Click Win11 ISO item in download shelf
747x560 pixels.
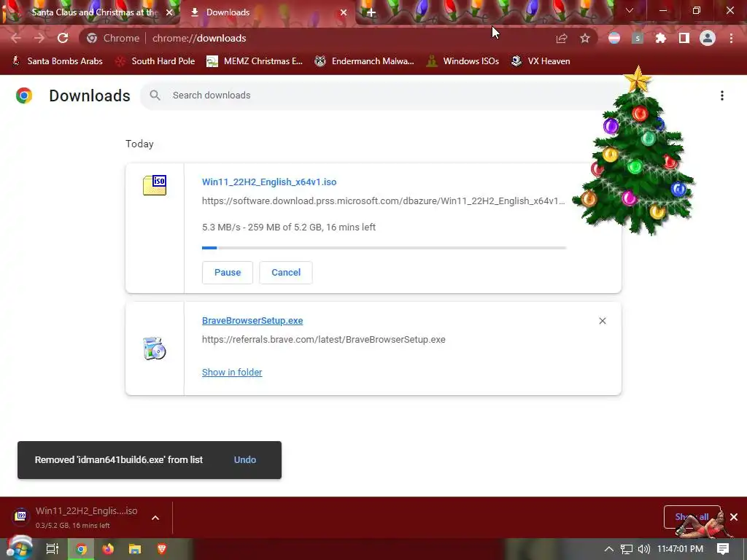(x=76, y=517)
